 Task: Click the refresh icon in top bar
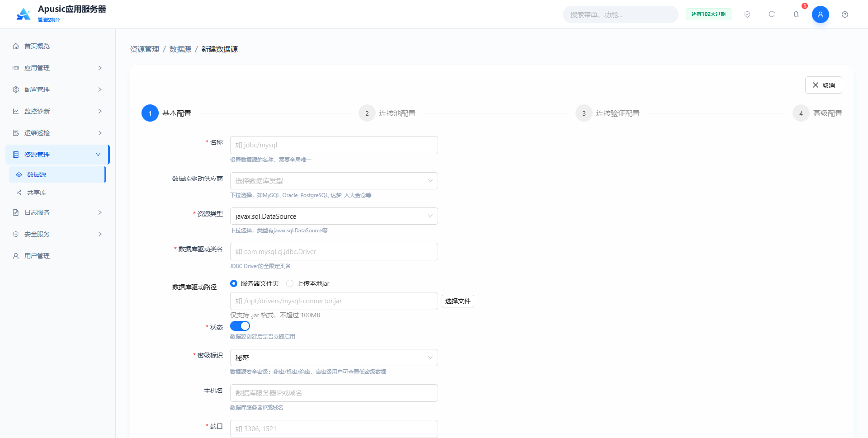click(772, 14)
